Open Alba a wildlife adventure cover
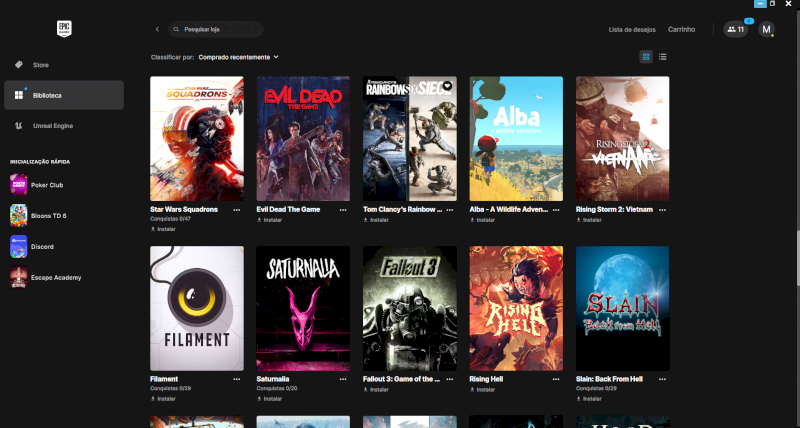800x428 pixels. click(516, 138)
